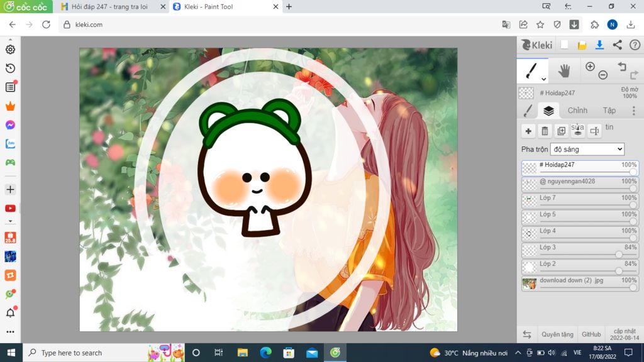Select the Brush tool in Kleki
This screenshot has height=362, width=644.
click(x=532, y=71)
